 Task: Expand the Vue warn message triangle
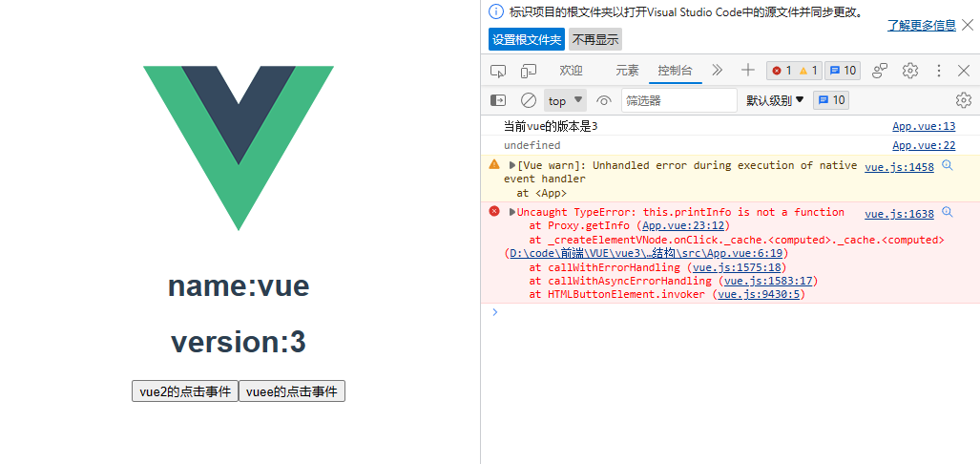[512, 166]
